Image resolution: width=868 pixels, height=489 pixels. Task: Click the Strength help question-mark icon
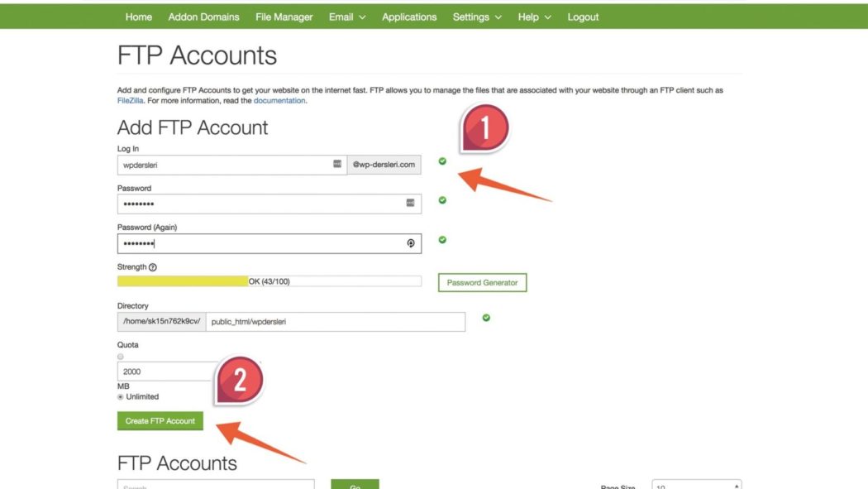coord(153,267)
